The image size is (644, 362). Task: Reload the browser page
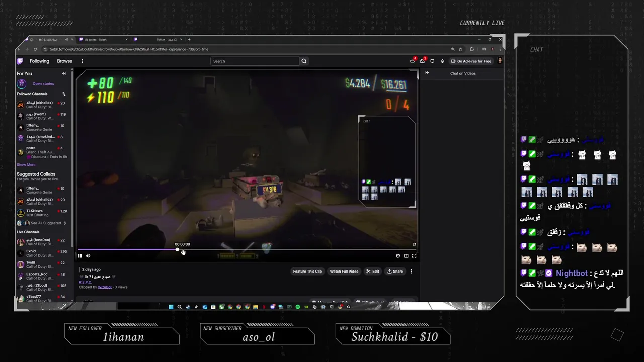[x=35, y=49]
